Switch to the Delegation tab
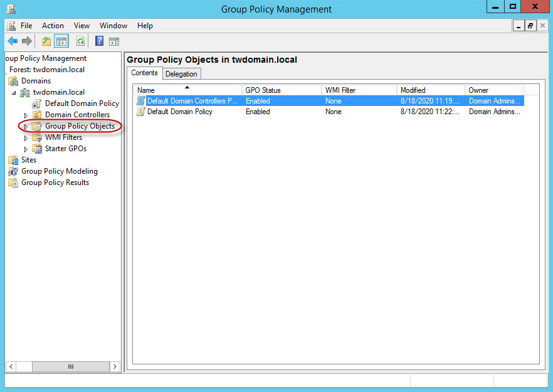The image size is (553, 392). click(181, 73)
